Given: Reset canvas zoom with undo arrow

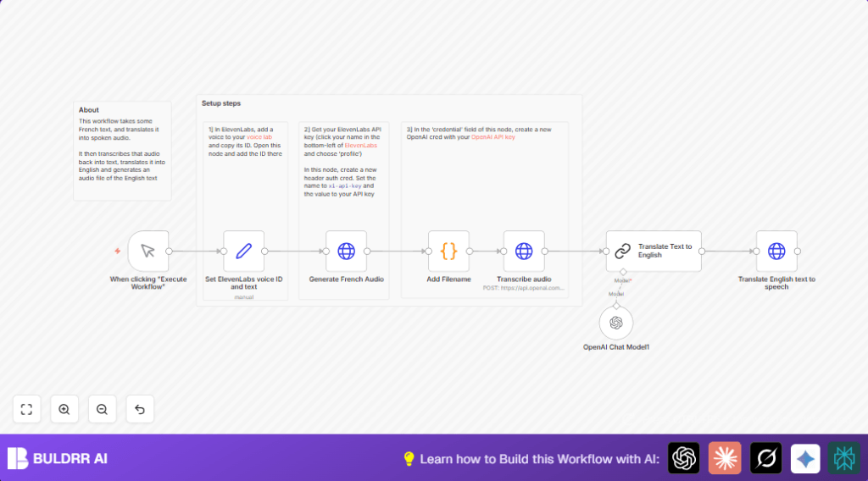Looking at the screenshot, I should click(x=140, y=409).
